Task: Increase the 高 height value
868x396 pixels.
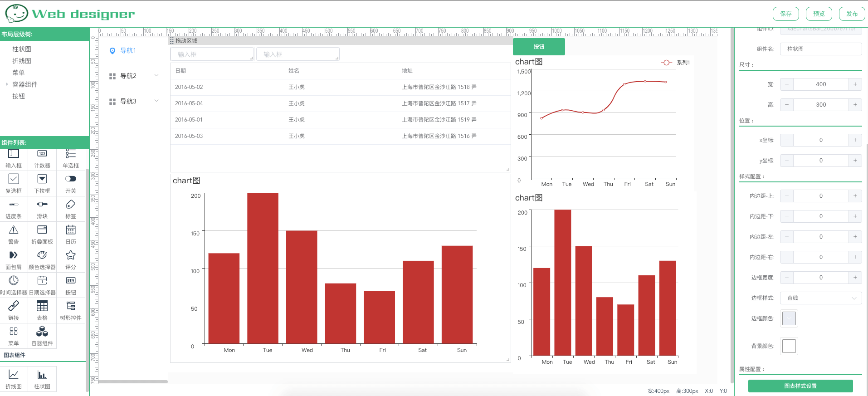Action: click(x=855, y=105)
